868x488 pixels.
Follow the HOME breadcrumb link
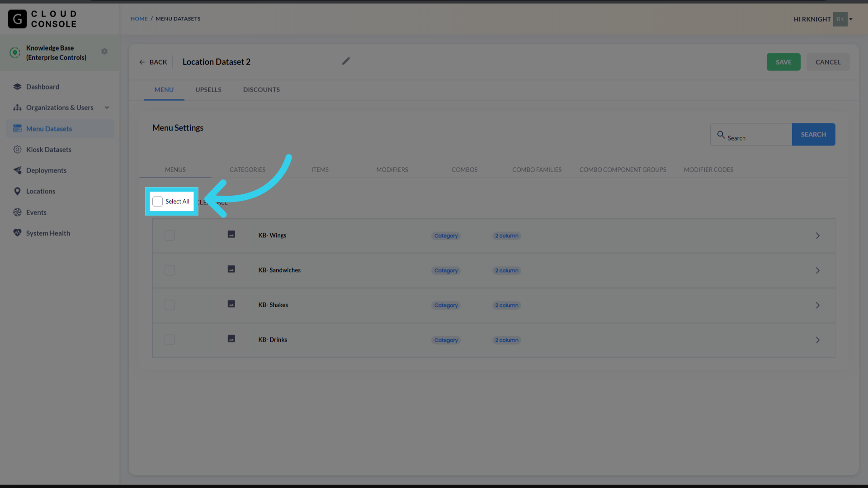pos(139,19)
